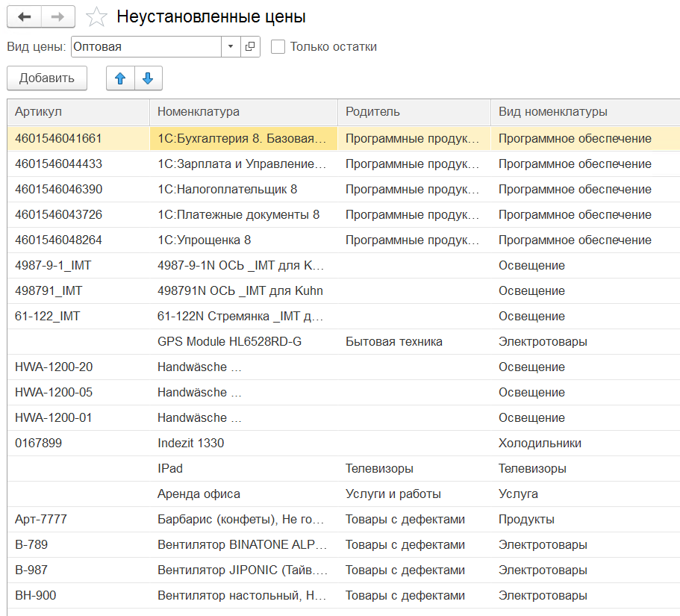Screen dimensions: 680x616
Task: Select row 1С:Платежные документы 8
Action: point(243,215)
